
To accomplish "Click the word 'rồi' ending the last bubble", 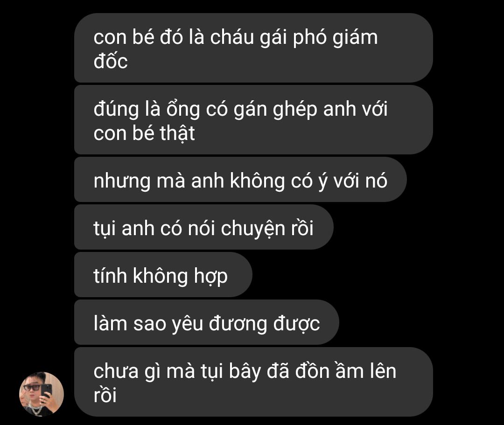I will tap(105, 395).
